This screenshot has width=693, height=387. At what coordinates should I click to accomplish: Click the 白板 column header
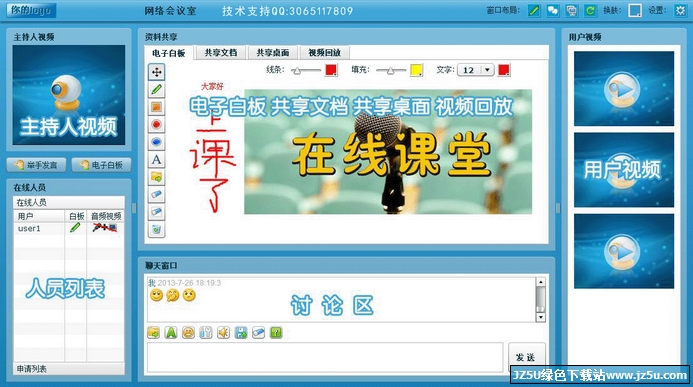pyautogui.click(x=76, y=216)
